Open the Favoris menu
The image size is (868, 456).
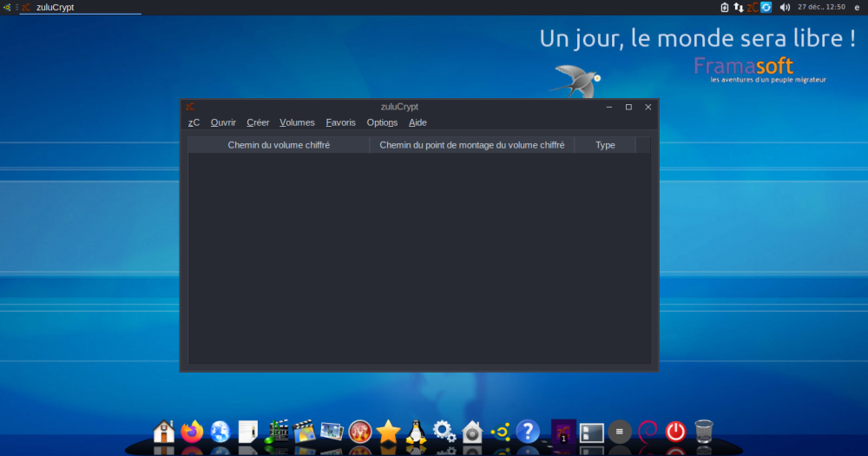click(340, 122)
